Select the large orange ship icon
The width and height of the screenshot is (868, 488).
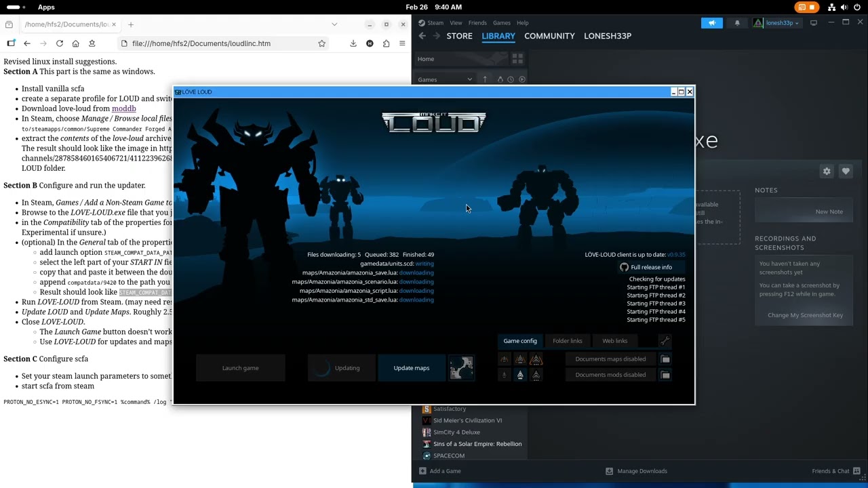(x=536, y=359)
